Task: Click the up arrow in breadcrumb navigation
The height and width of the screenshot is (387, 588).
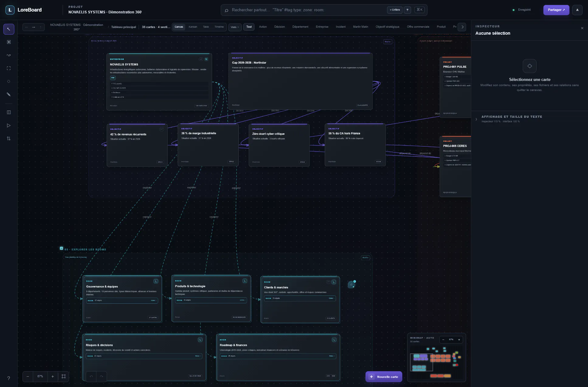Action: click(x=40, y=27)
